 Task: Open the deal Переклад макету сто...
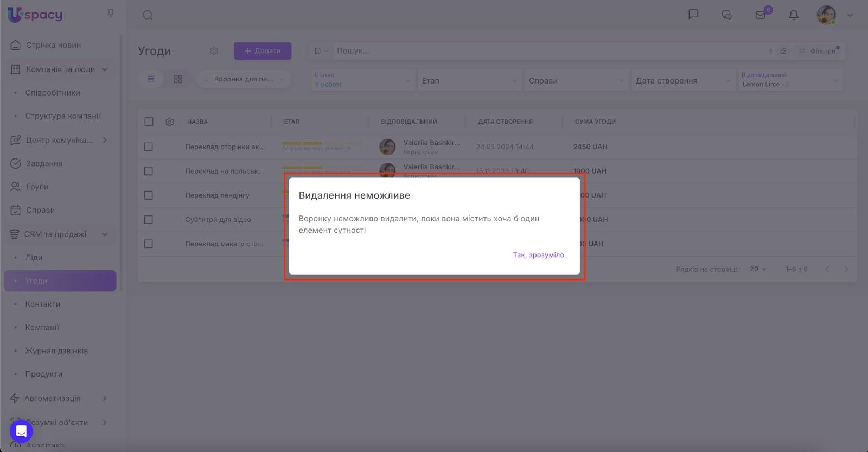pyautogui.click(x=225, y=244)
